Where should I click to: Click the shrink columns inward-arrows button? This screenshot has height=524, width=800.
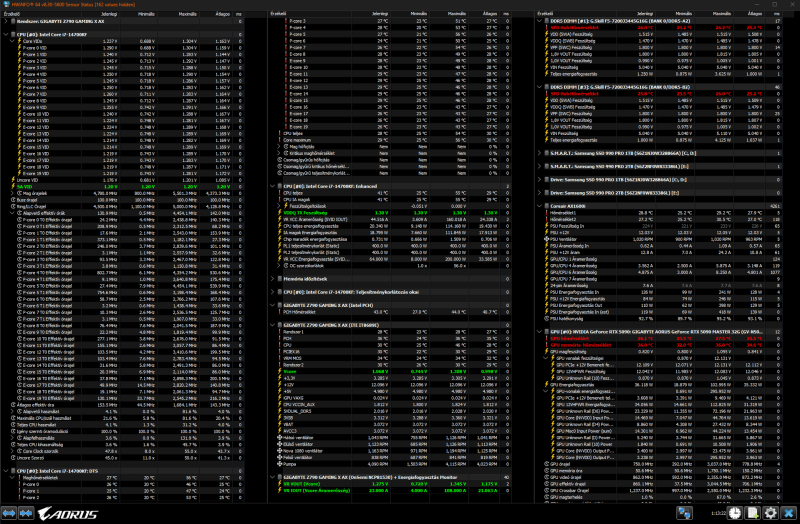[26, 513]
